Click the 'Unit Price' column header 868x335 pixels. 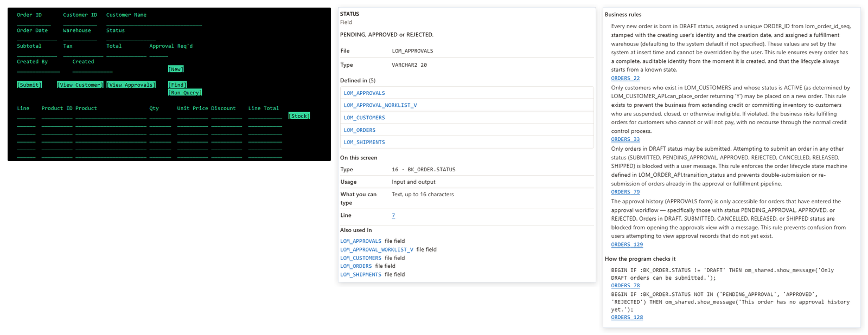(x=193, y=108)
